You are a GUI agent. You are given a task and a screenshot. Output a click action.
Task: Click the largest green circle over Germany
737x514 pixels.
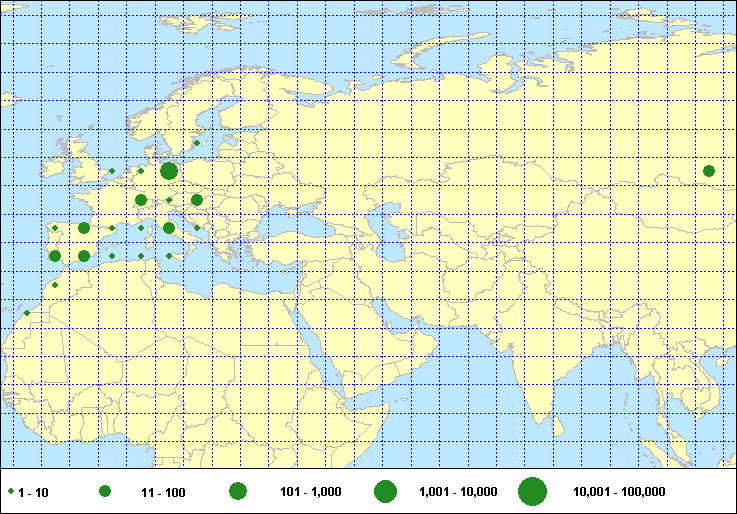(x=169, y=171)
